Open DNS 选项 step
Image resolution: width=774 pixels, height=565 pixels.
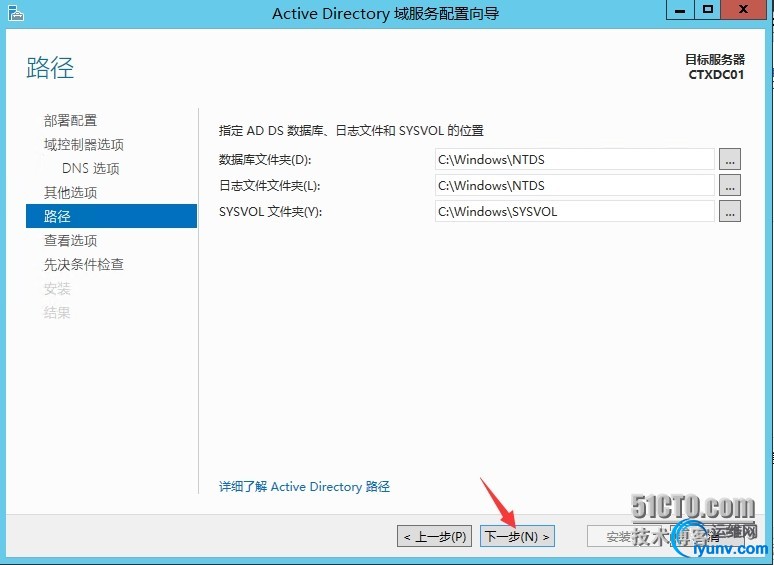tap(91, 168)
